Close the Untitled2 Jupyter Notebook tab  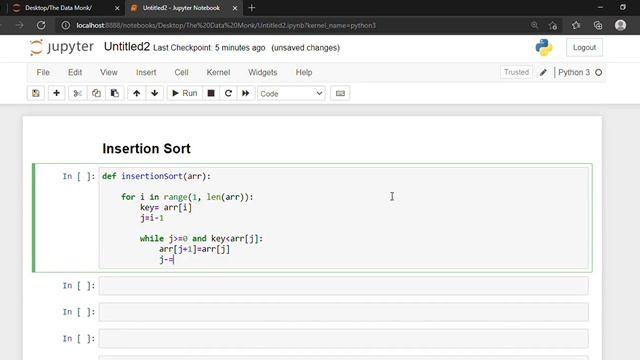pos(235,8)
